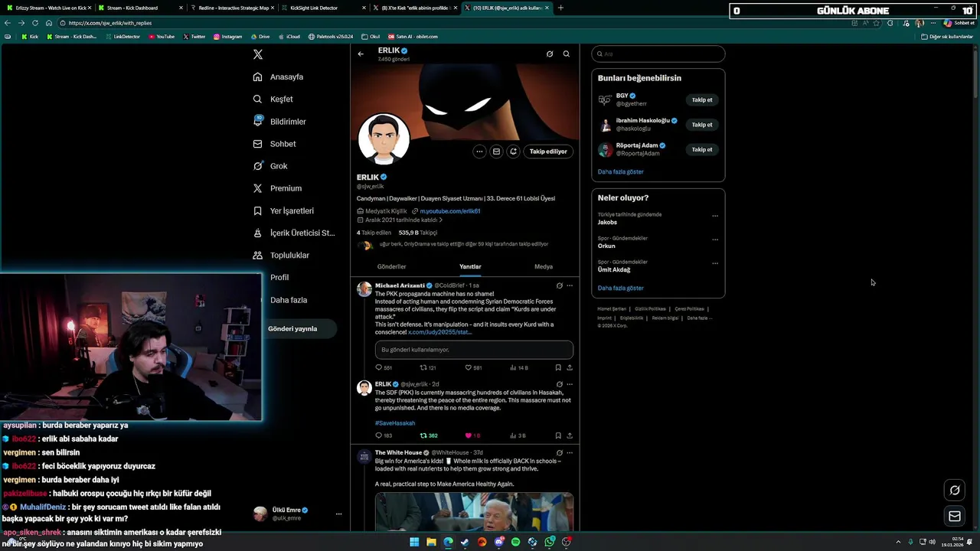Open Grok floating button at bottom right

pyautogui.click(x=955, y=491)
